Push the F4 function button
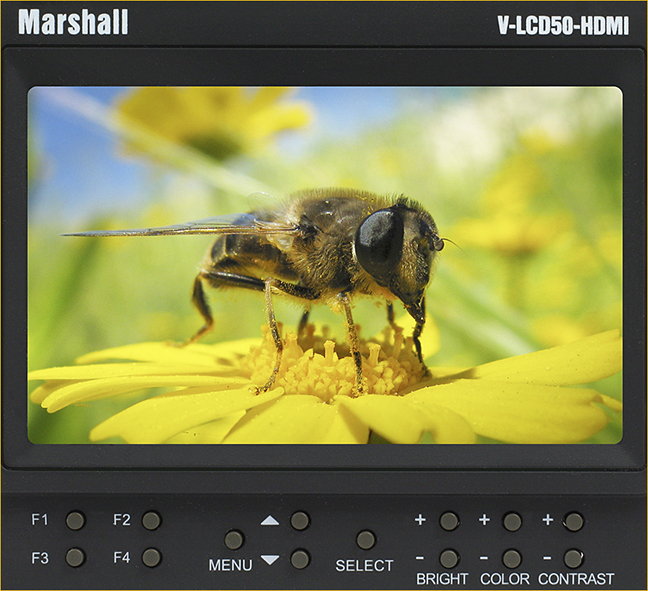The width and height of the screenshot is (648, 591). pos(151,558)
